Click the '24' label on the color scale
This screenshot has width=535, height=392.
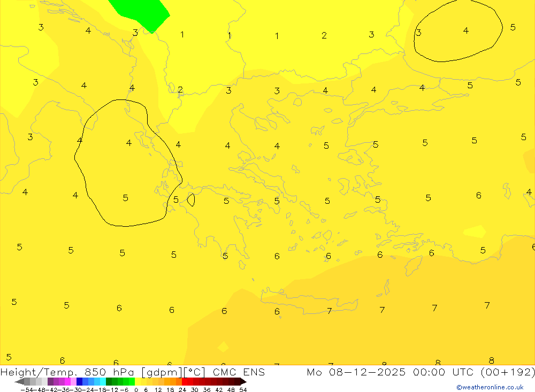(182, 390)
